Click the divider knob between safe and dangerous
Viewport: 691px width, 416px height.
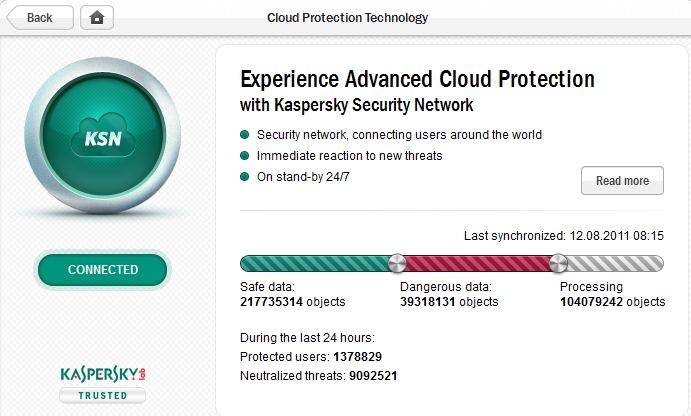tap(397, 264)
